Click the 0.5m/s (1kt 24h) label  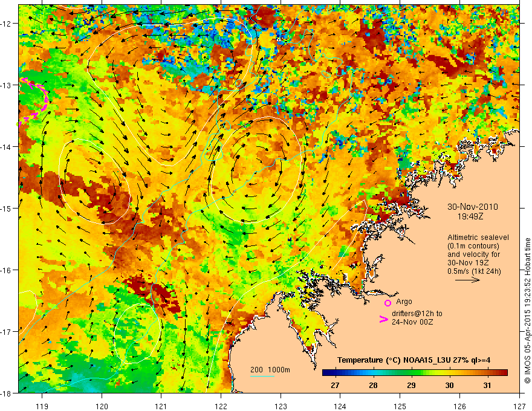pyautogui.click(x=473, y=271)
